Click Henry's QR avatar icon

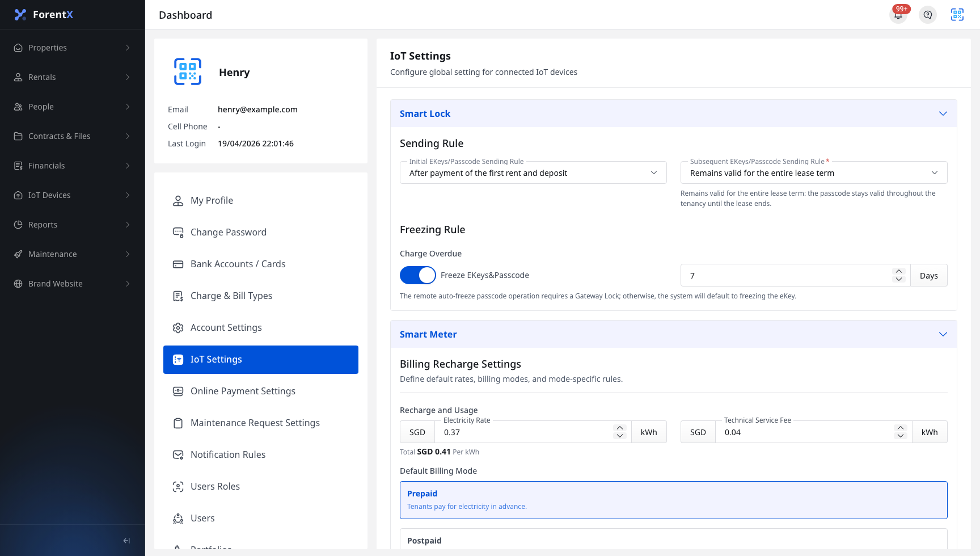(x=188, y=71)
